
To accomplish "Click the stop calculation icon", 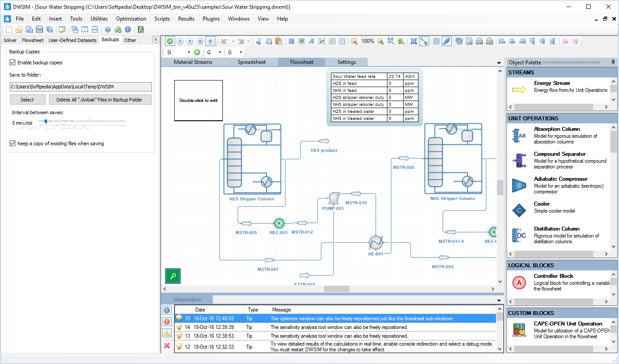I will 190,41.
